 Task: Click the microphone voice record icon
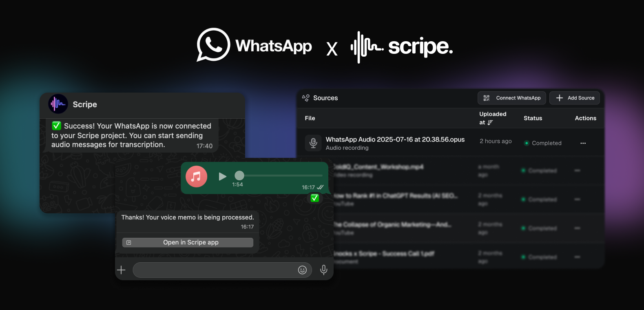click(324, 270)
